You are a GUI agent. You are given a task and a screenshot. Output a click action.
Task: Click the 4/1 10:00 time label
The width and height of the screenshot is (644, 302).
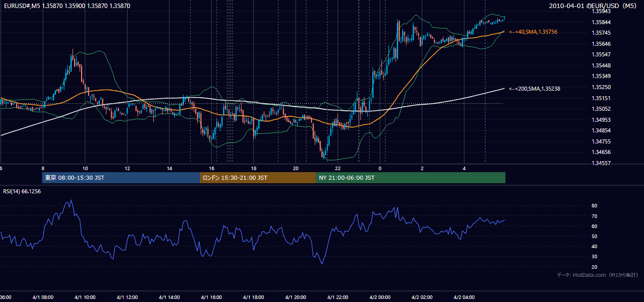(x=85, y=297)
